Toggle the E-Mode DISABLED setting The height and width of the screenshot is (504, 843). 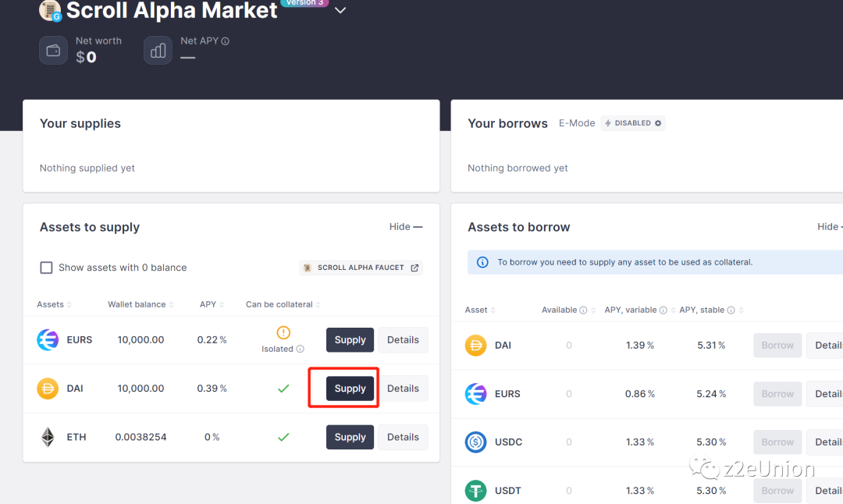click(633, 123)
